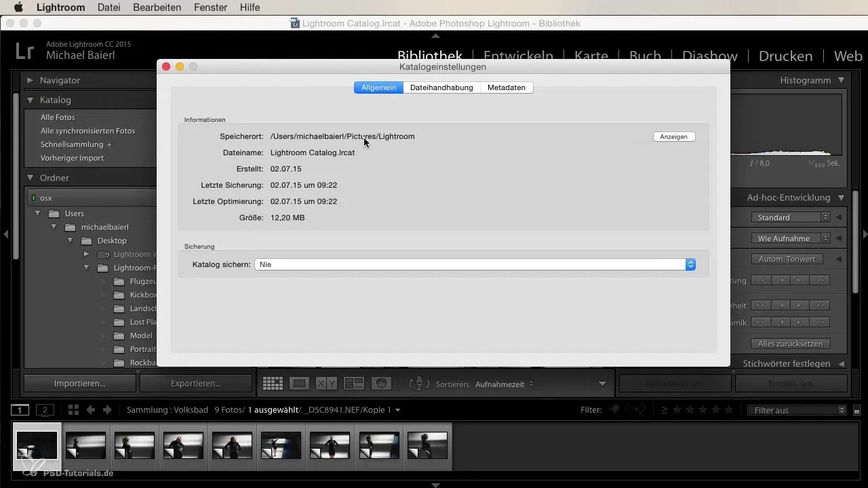Switch to Grid view icon in toolbar

(273, 384)
